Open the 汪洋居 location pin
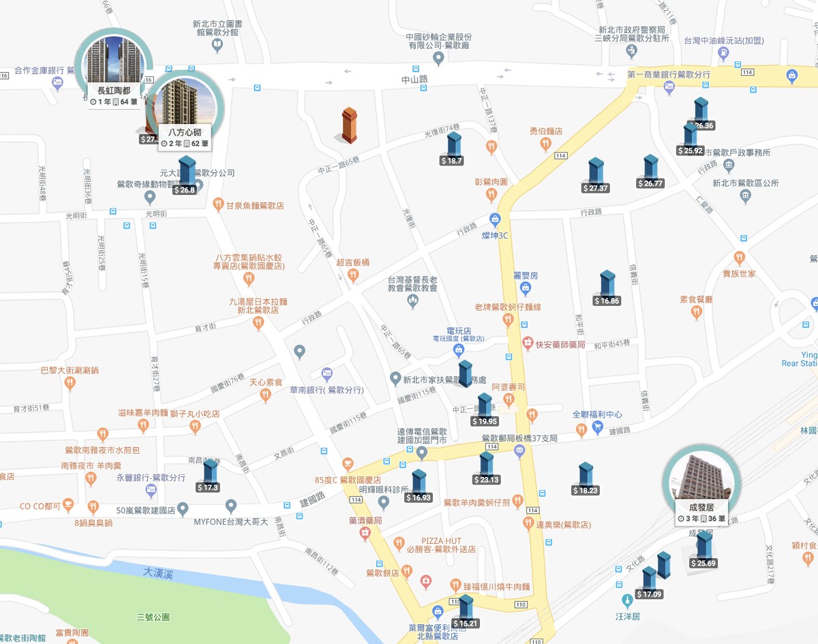Viewport: 818px width, 644px height. point(627,601)
